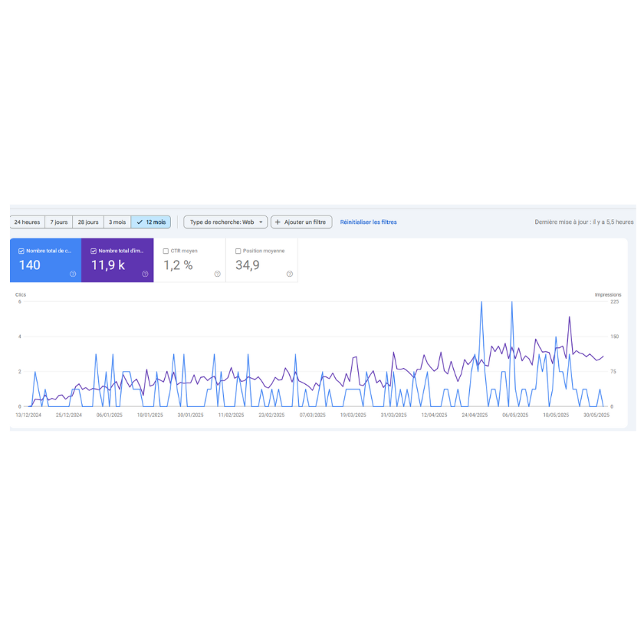Click the 140 total clicks value

[x=30, y=265]
